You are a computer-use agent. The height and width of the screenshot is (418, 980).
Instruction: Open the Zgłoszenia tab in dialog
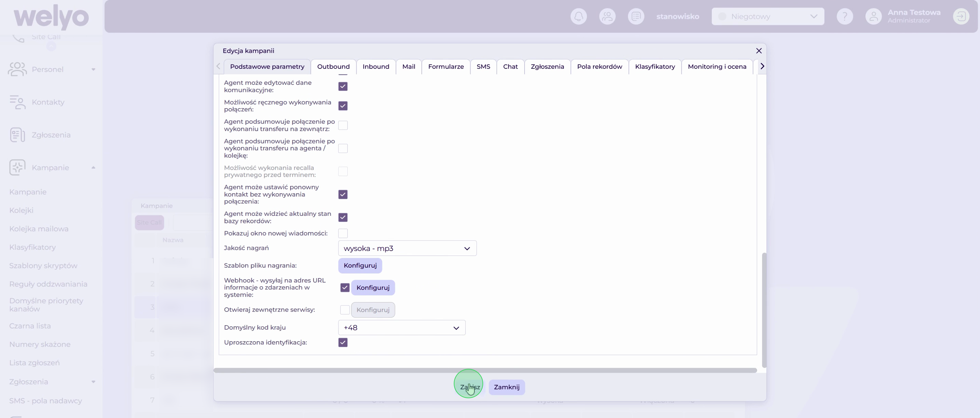(x=547, y=67)
